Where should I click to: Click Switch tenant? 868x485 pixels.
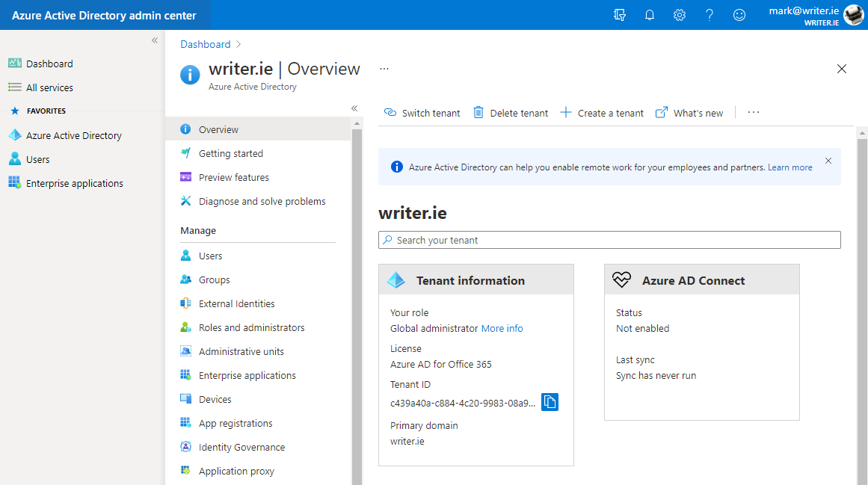[x=422, y=113]
